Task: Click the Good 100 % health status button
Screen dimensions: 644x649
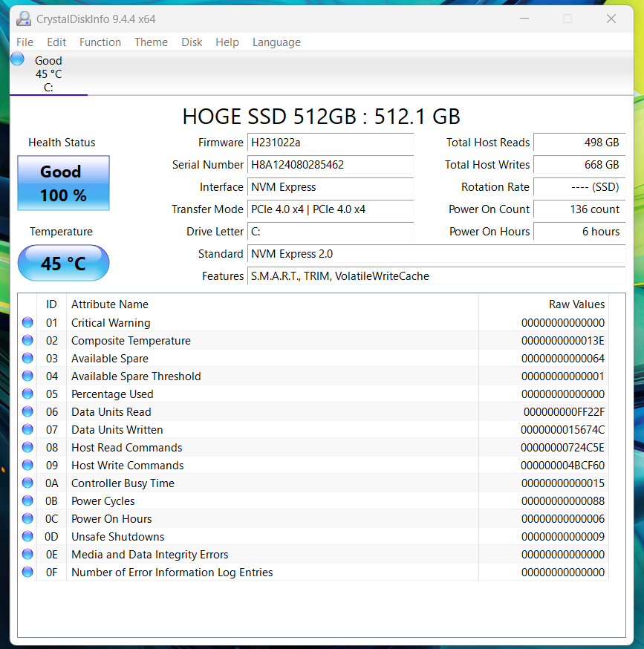Action: click(63, 183)
